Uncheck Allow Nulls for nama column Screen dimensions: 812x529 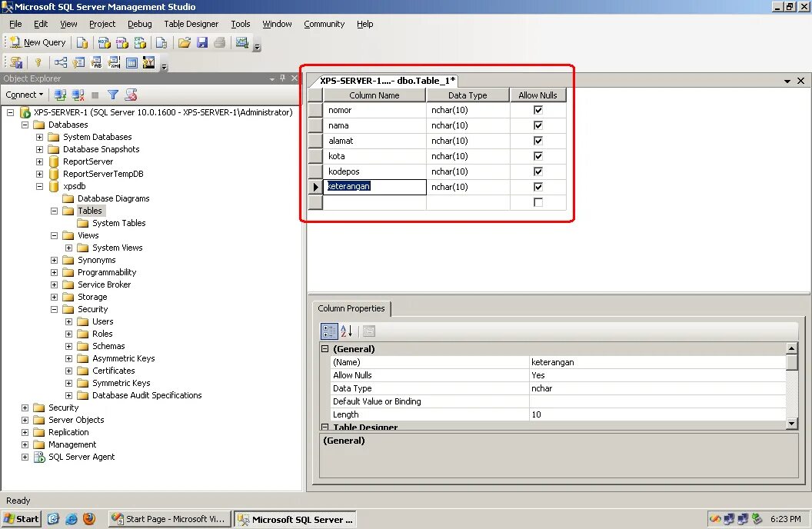pos(538,125)
